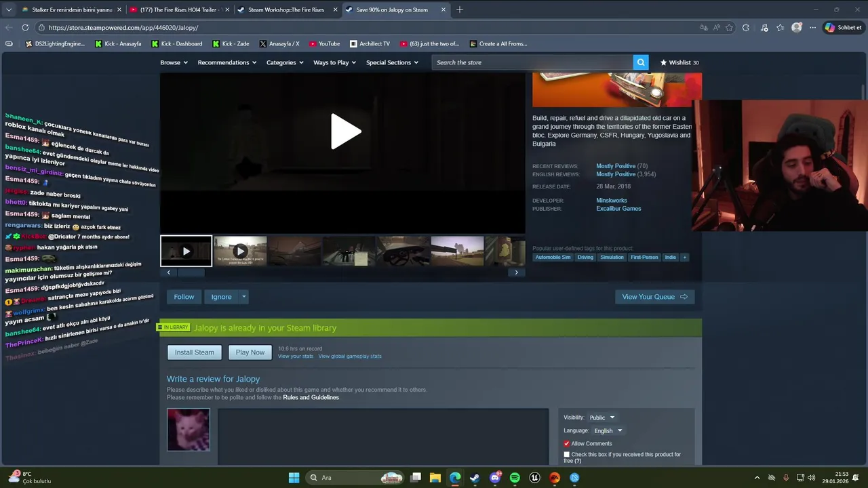This screenshot has height=488, width=868.
Task: Toggle the Allow Comments checkbox
Action: [x=567, y=444]
